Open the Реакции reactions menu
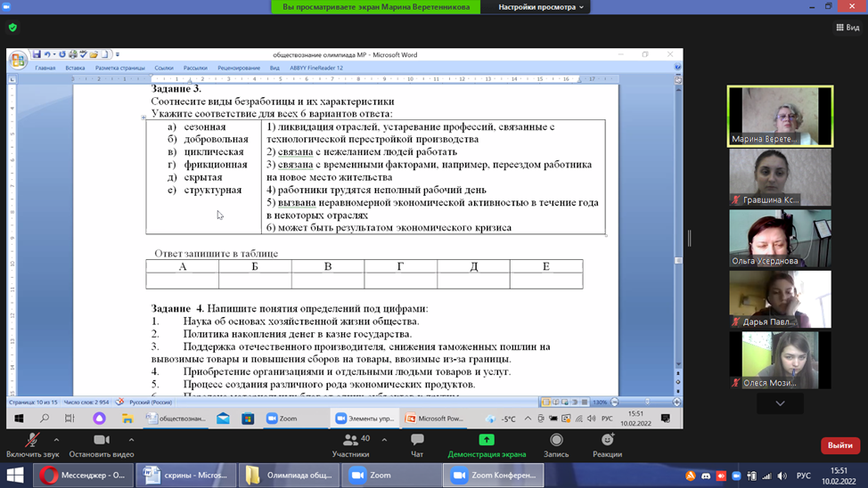This screenshot has height=488, width=868. pyautogui.click(x=607, y=440)
